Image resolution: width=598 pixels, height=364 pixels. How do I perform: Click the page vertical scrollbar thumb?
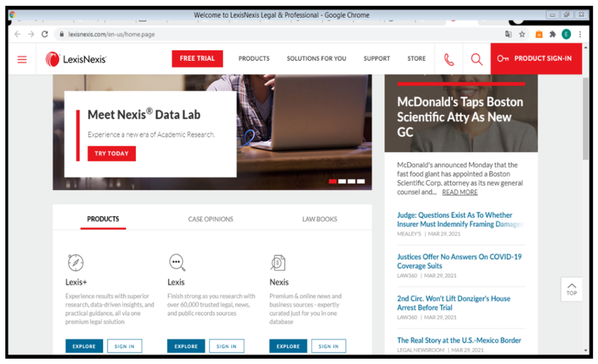(x=586, y=119)
